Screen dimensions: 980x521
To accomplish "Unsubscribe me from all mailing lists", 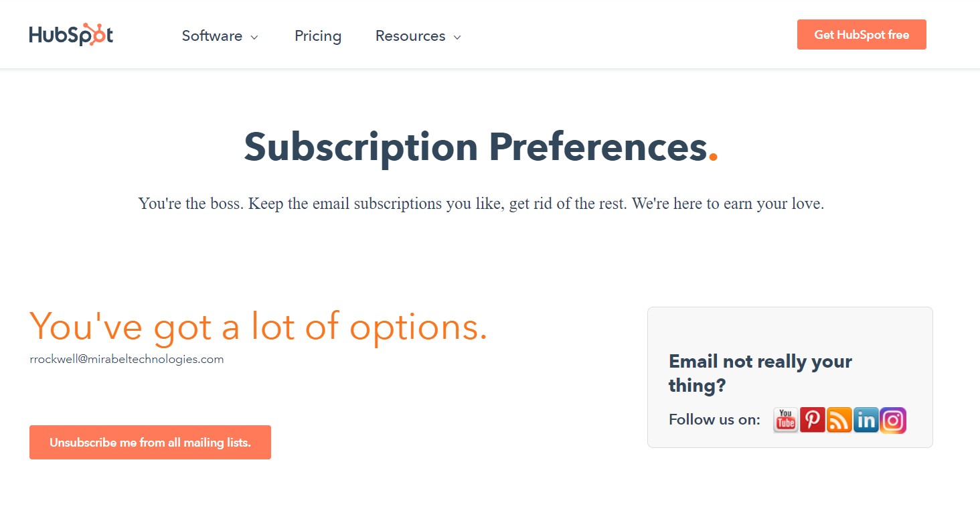I will [150, 443].
